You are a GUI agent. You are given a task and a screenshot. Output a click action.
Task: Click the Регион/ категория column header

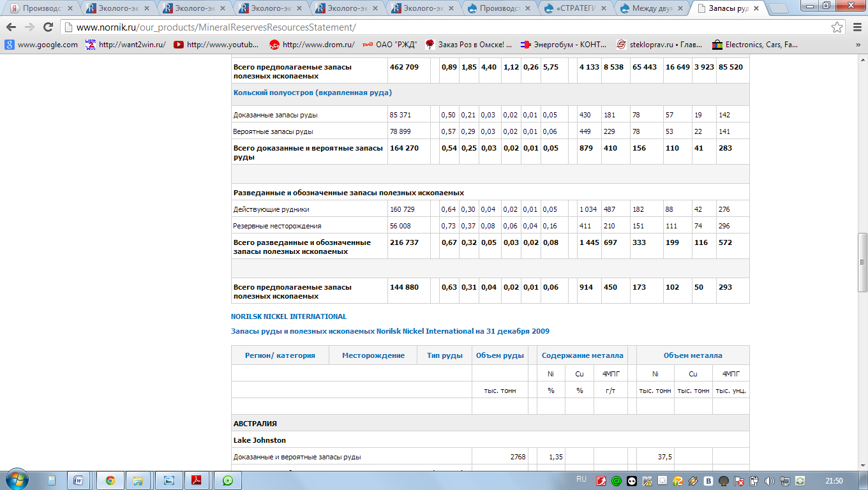(280, 355)
